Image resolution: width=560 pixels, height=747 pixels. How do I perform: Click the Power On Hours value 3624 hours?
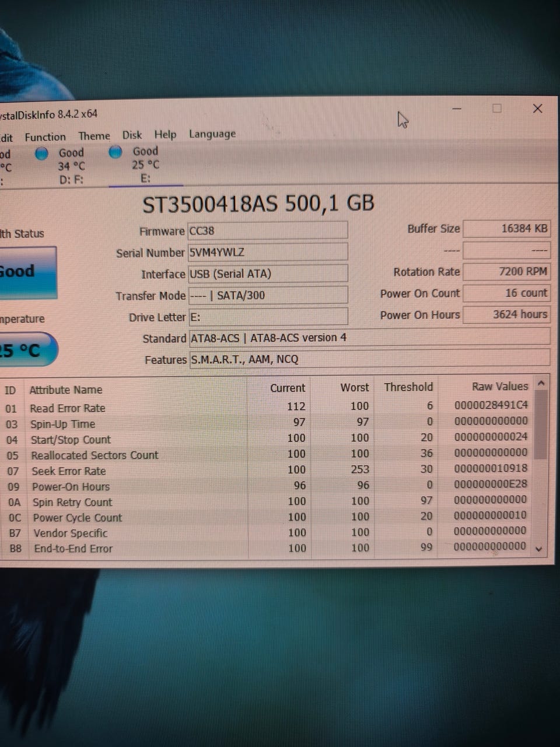pyautogui.click(x=506, y=314)
